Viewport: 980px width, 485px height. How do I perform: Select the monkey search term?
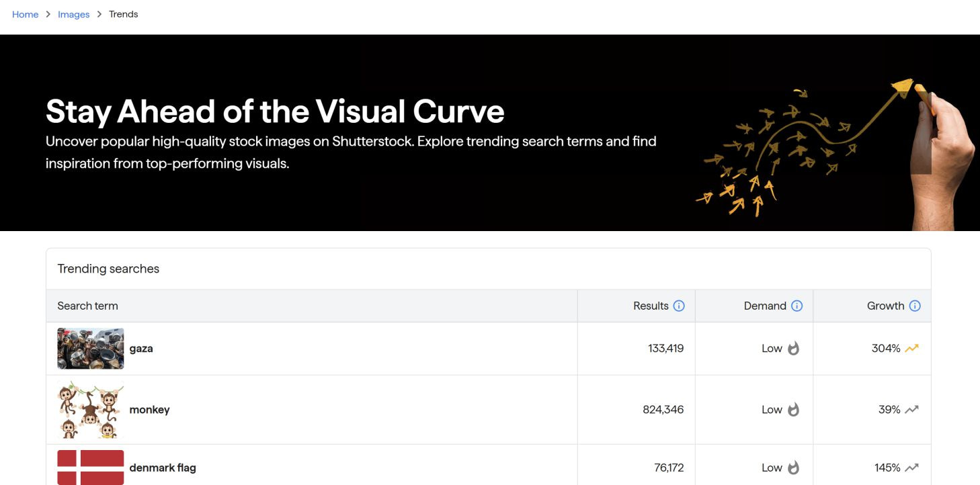click(149, 410)
